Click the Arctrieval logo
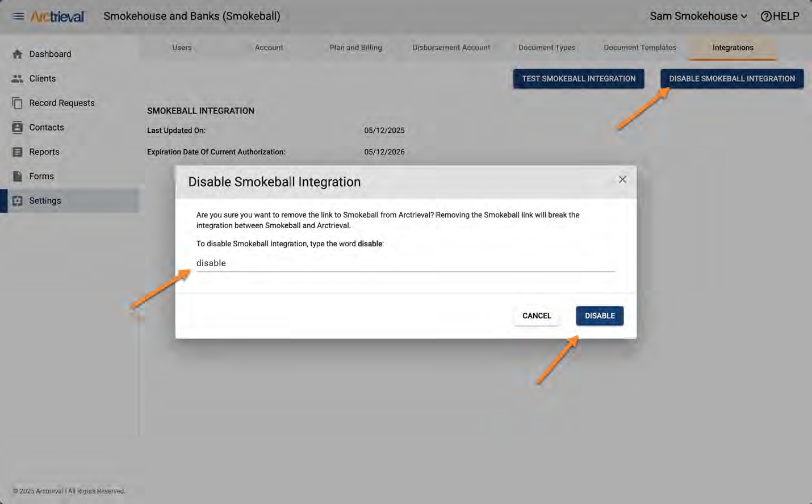This screenshot has height=504, width=812. (x=57, y=16)
